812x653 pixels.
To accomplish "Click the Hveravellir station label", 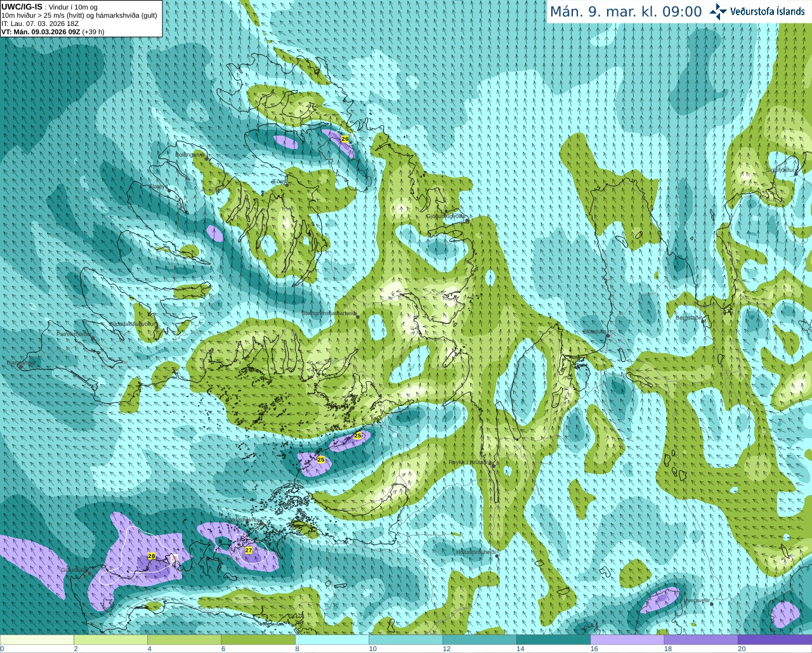I will 696,600.
